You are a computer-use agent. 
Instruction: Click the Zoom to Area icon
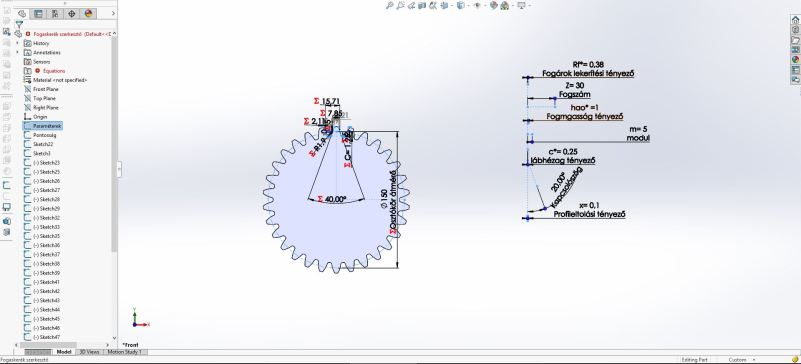tap(400, 6)
